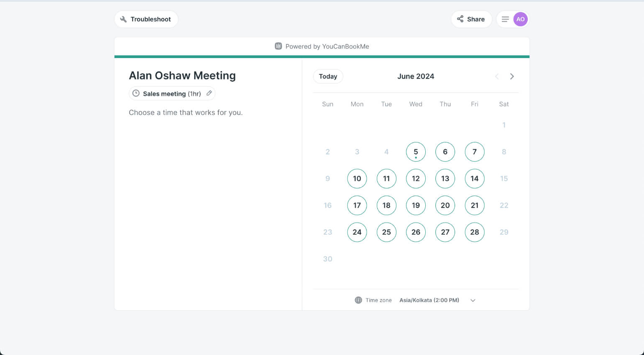Screen dimensions: 644x355
Task: Choose Monday June 10
Action: pos(357,179)
